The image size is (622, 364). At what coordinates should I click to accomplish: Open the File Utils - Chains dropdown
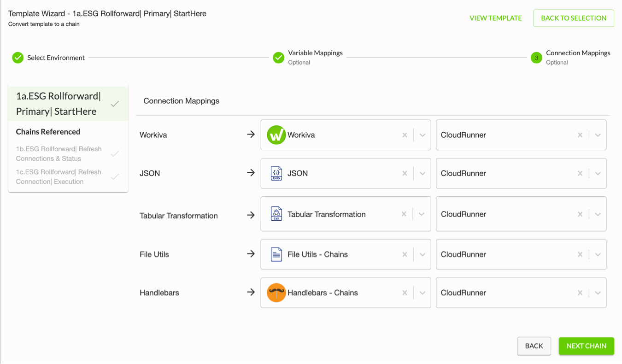(x=422, y=254)
